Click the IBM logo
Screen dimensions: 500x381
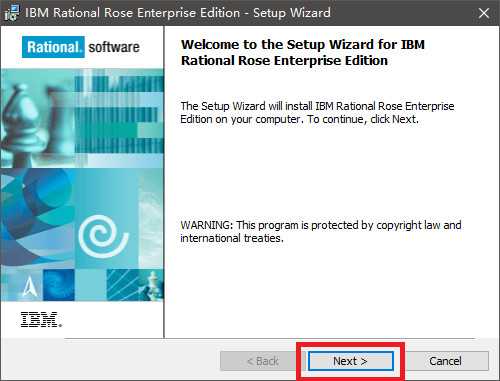tap(41, 320)
